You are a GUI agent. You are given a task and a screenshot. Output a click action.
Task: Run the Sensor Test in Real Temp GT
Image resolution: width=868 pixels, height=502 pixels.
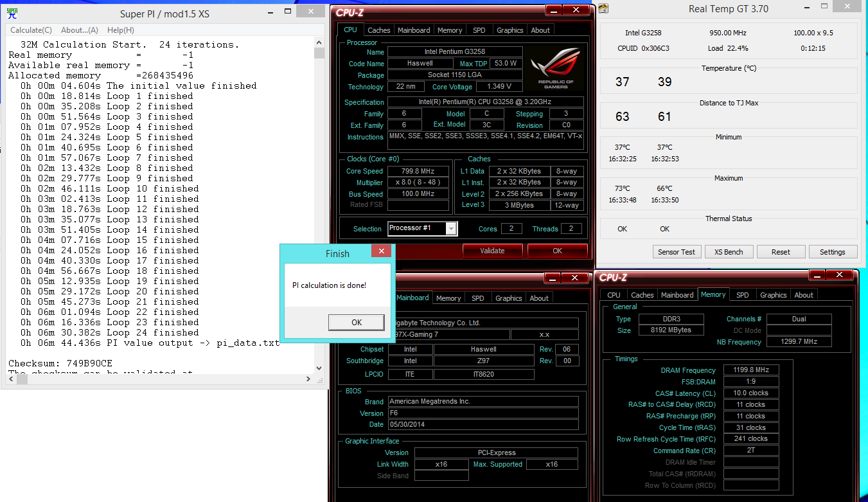click(677, 252)
